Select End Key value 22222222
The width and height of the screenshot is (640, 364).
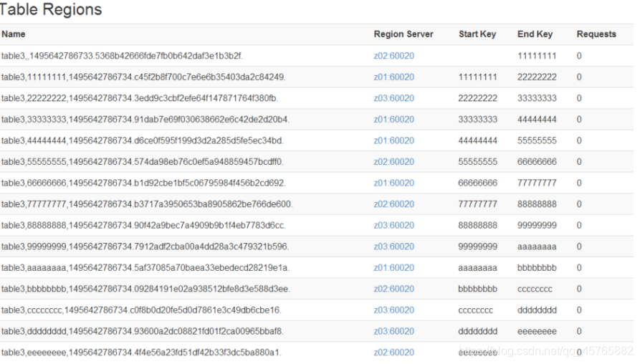click(x=537, y=77)
